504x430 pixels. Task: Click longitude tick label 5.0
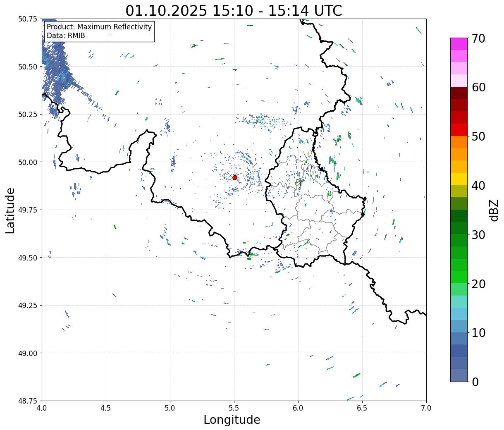point(170,408)
